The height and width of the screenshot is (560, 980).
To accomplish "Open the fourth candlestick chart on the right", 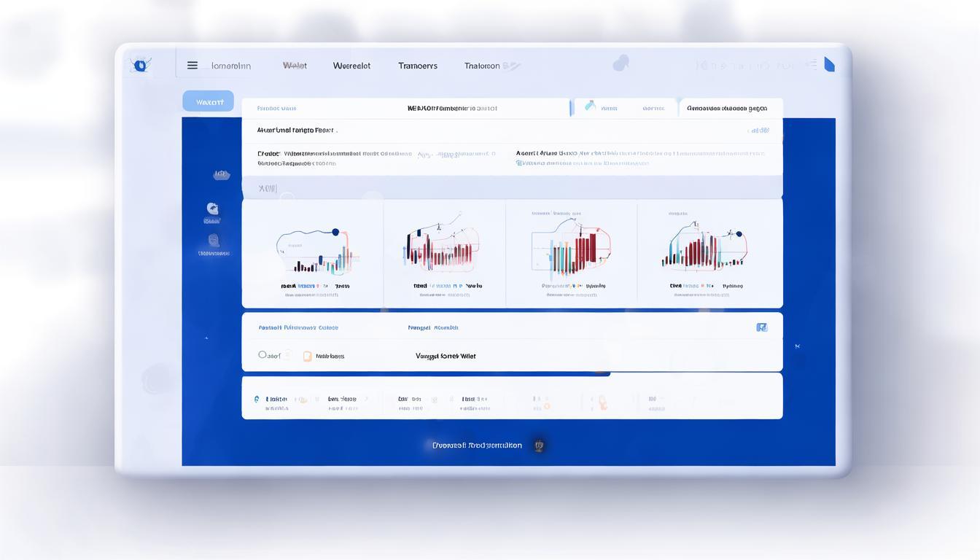I will pos(704,252).
